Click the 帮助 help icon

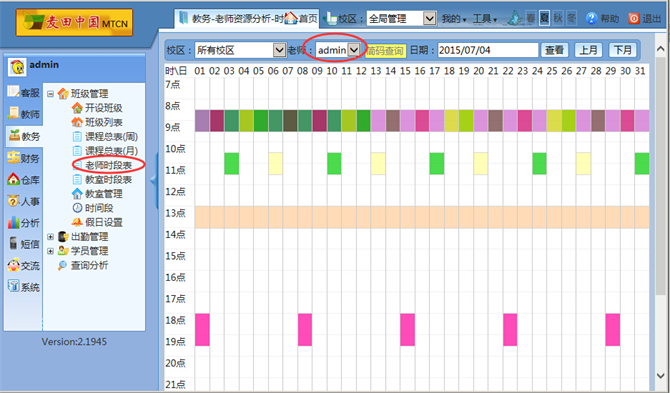click(591, 18)
